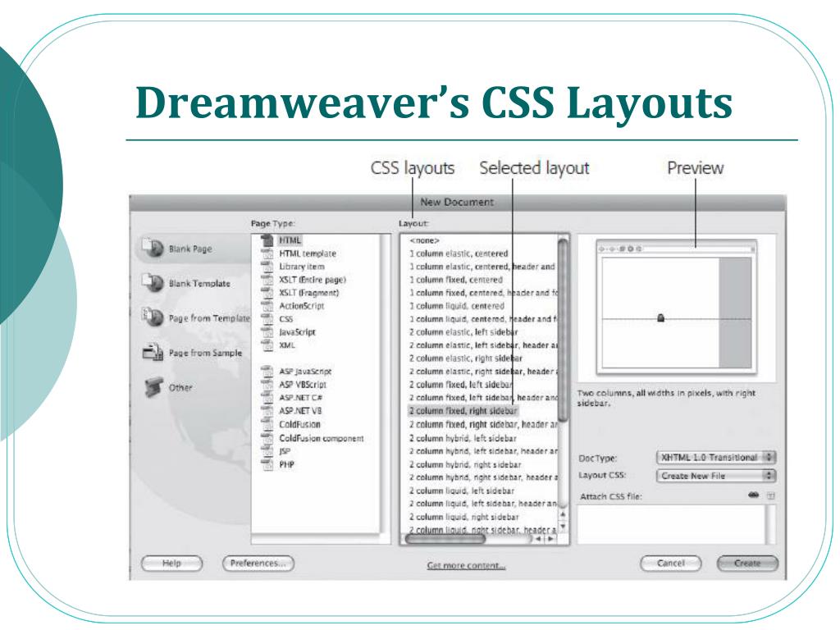840x630 pixels.
Task: Select '2 column liquid, right sidebar' layout
Action: 464,517
